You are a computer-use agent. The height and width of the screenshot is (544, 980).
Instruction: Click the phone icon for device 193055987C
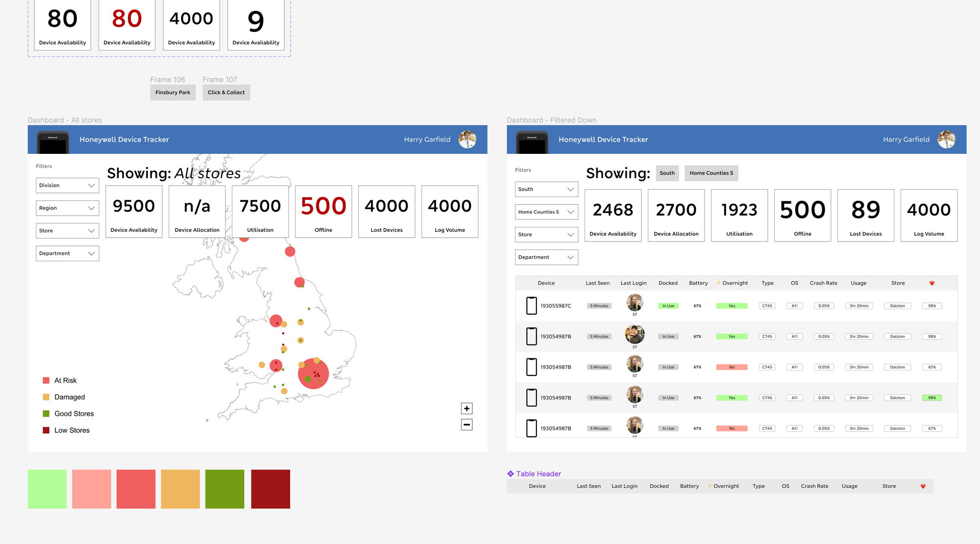(x=531, y=305)
